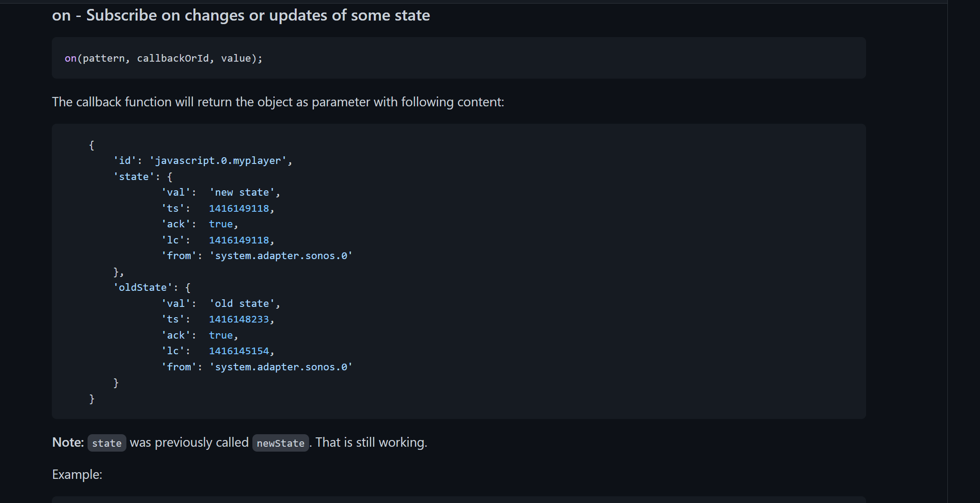This screenshot has width=980, height=503.
Task: Click the final closing brace of the object
Action: (x=92, y=399)
